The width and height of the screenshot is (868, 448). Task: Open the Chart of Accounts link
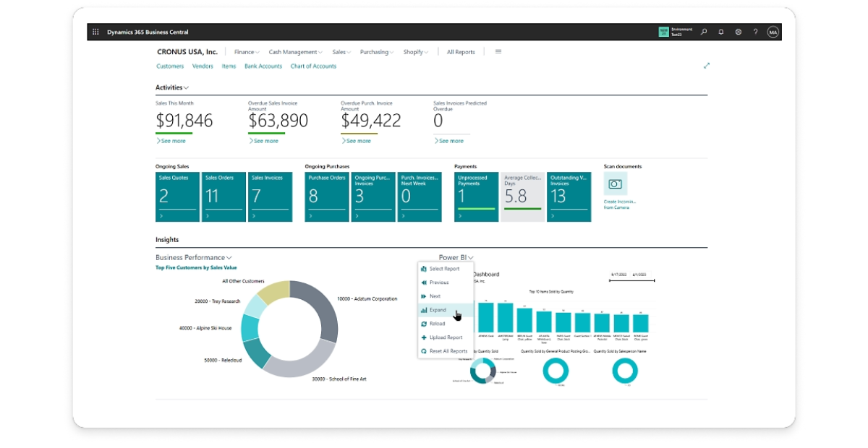(313, 66)
